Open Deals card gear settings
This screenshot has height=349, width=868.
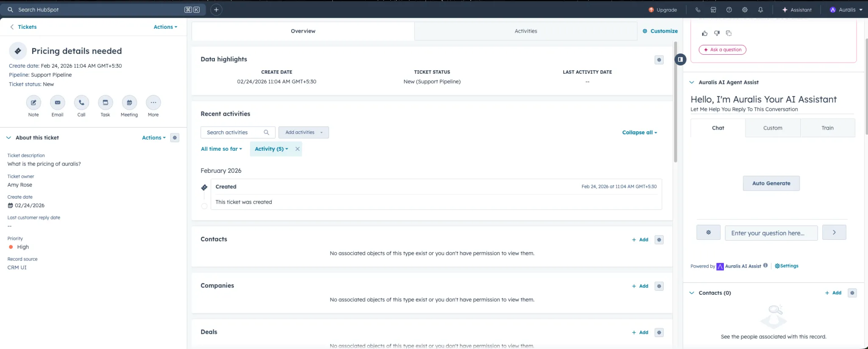pyautogui.click(x=659, y=332)
